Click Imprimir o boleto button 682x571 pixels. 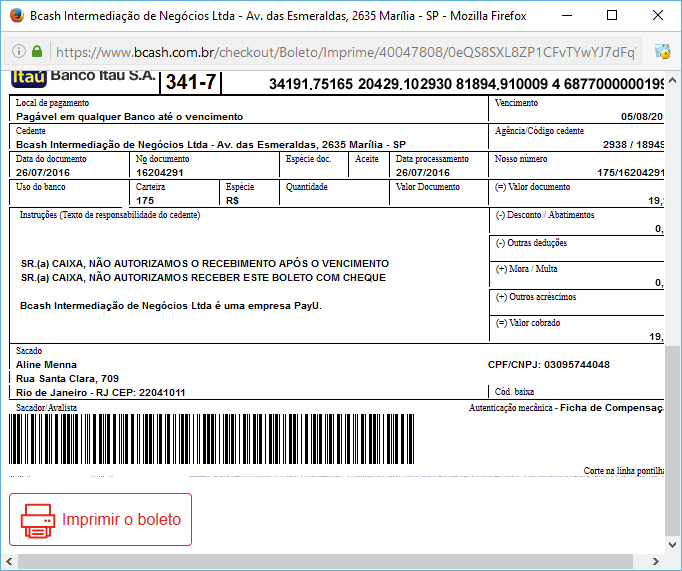click(x=100, y=519)
